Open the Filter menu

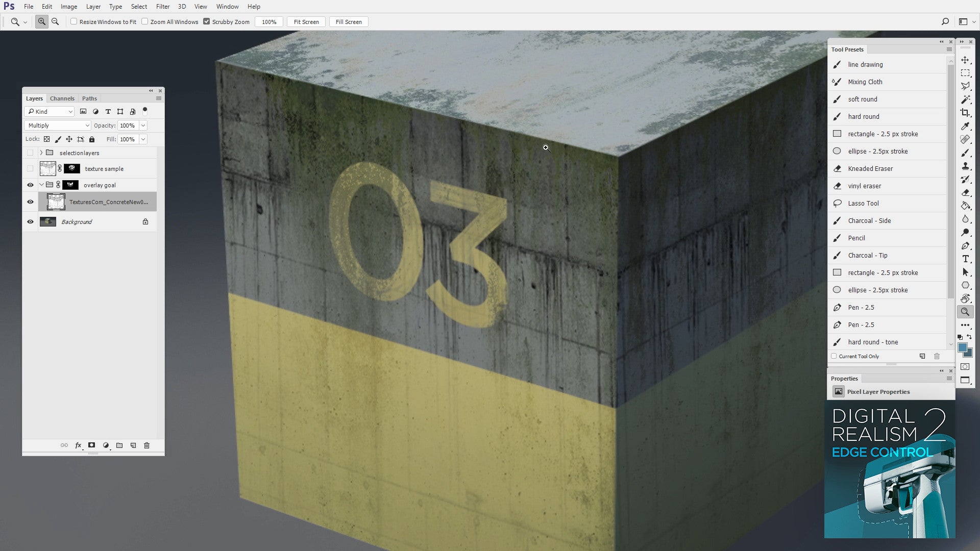[x=162, y=7]
